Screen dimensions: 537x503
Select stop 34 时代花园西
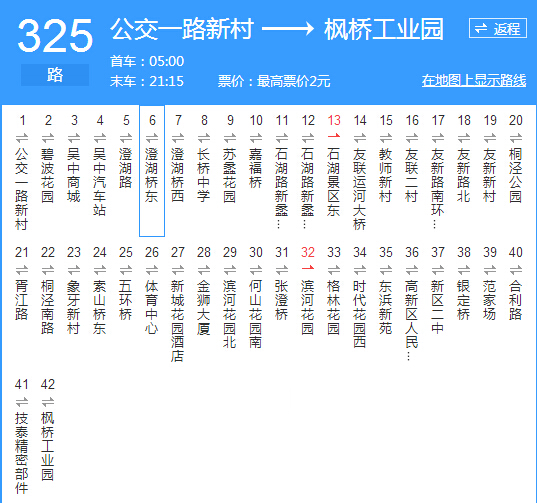coord(360,314)
